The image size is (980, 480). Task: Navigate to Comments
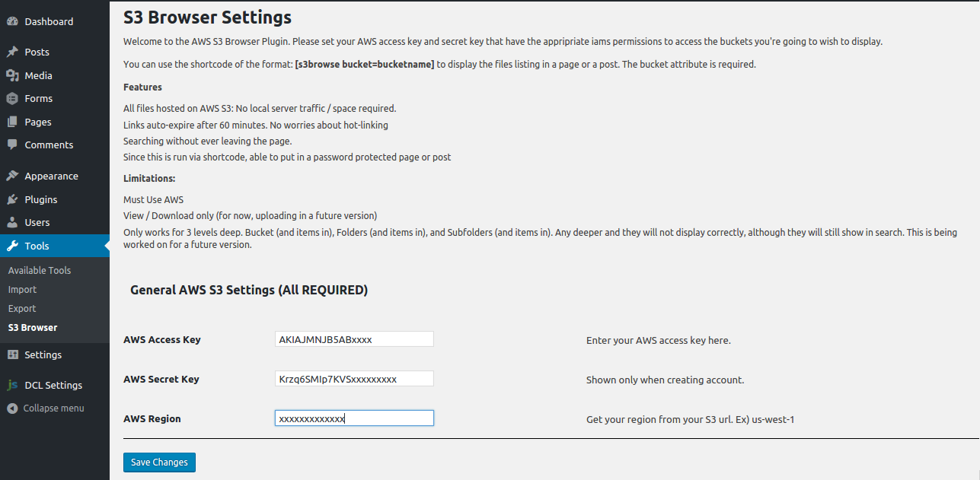pos(55,145)
